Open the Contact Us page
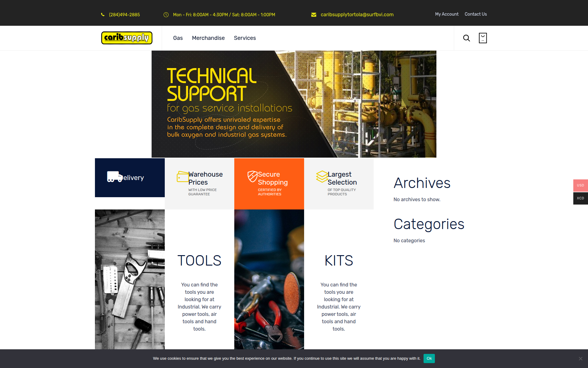 pos(476,14)
